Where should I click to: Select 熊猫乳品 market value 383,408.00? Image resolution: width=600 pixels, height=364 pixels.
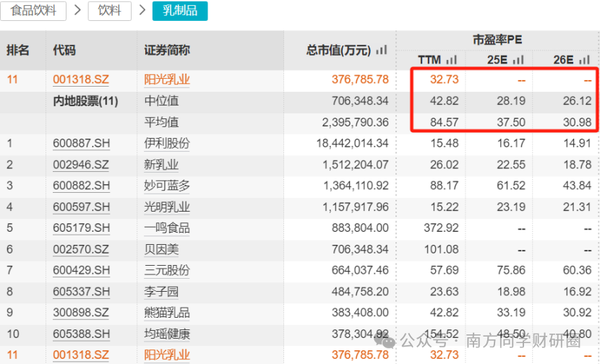tap(360, 313)
